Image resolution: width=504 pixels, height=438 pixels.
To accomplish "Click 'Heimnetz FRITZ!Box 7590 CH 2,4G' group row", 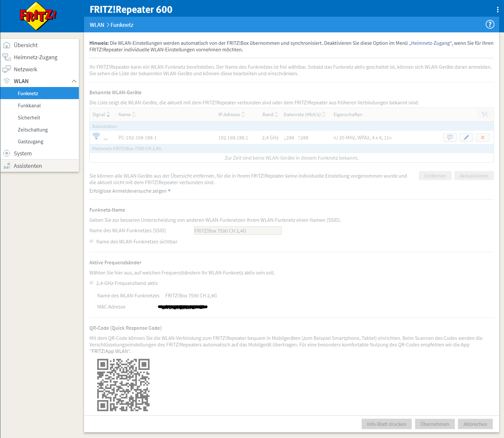I will click(x=291, y=149).
